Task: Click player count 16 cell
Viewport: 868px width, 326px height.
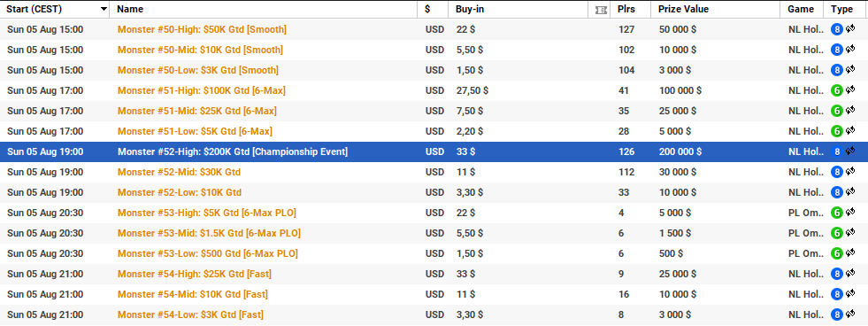Action: [x=624, y=294]
